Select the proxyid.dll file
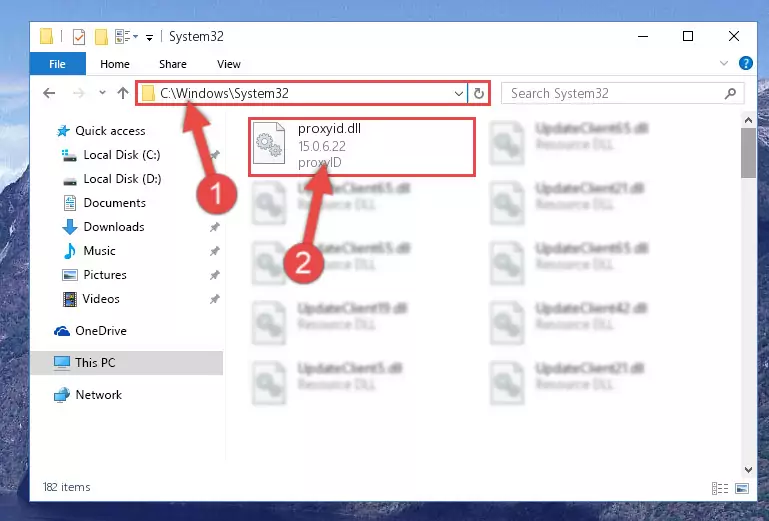Viewport: 769px width, 521px height. click(x=362, y=147)
